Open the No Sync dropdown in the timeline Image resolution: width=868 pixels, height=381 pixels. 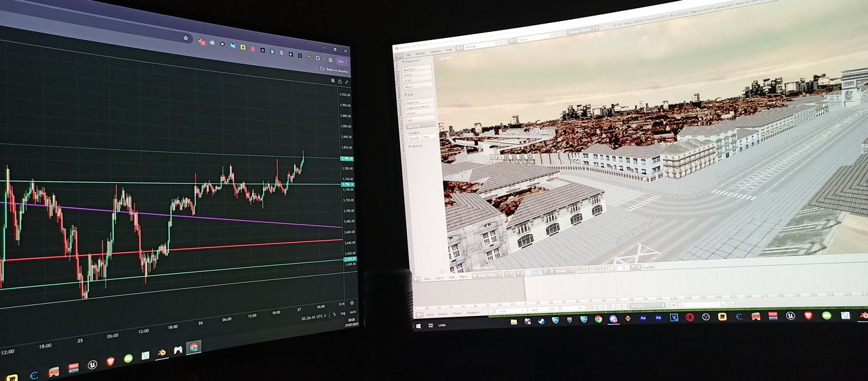coord(647,306)
